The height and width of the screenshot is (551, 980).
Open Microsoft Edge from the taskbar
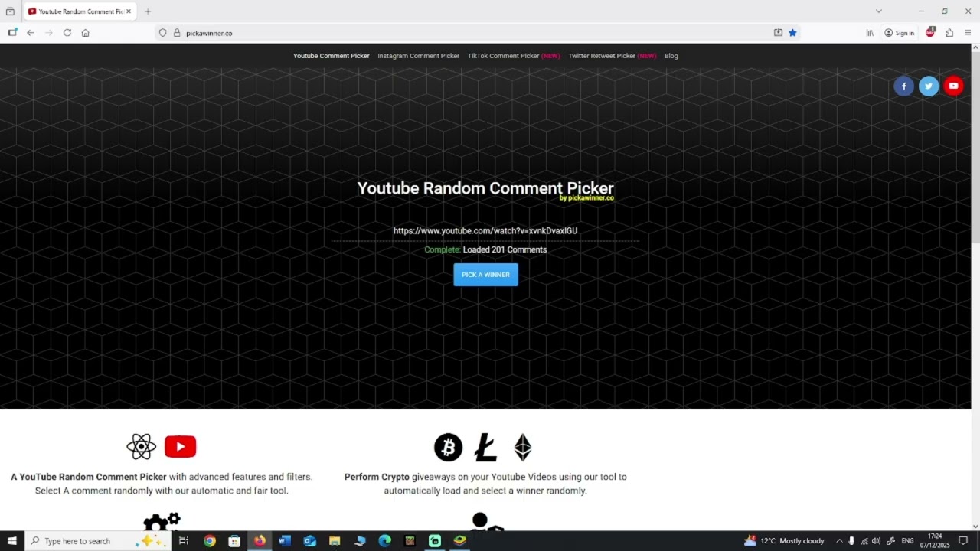pyautogui.click(x=384, y=541)
